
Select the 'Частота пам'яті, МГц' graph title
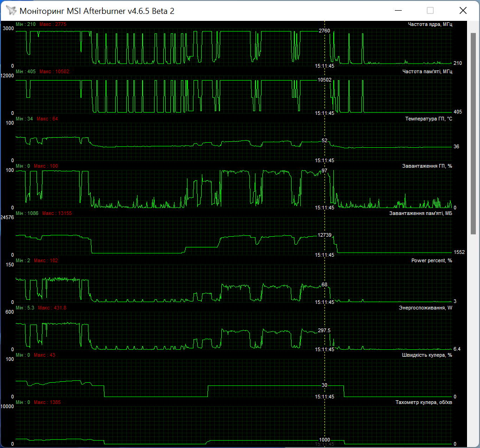click(x=427, y=71)
